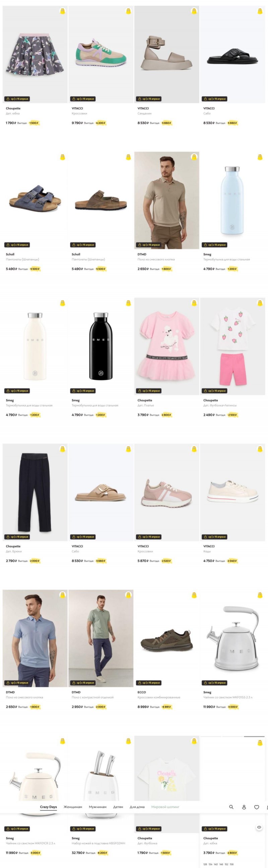The image size is (268, 868).
Task: Open the Для дома menu section
Action: 137,807
